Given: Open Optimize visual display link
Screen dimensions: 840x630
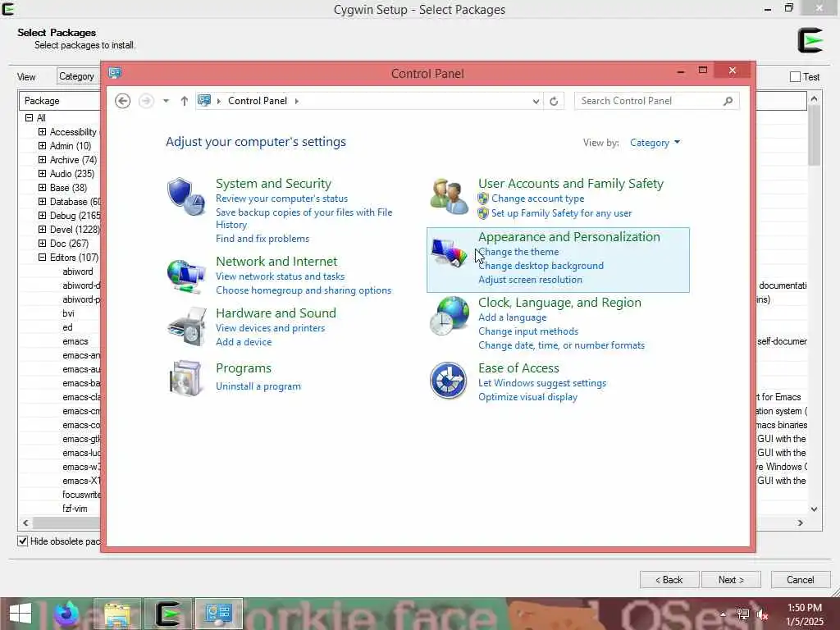Looking at the screenshot, I should tap(527, 397).
